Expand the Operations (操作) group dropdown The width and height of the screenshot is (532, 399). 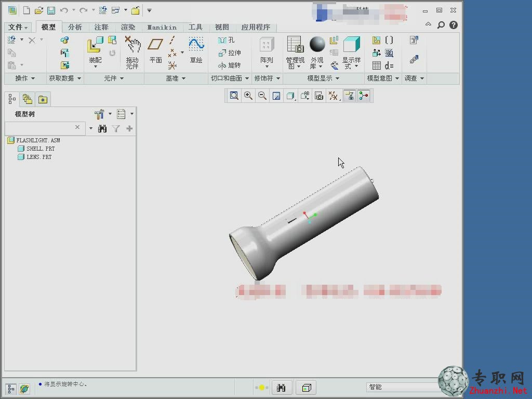pos(25,78)
